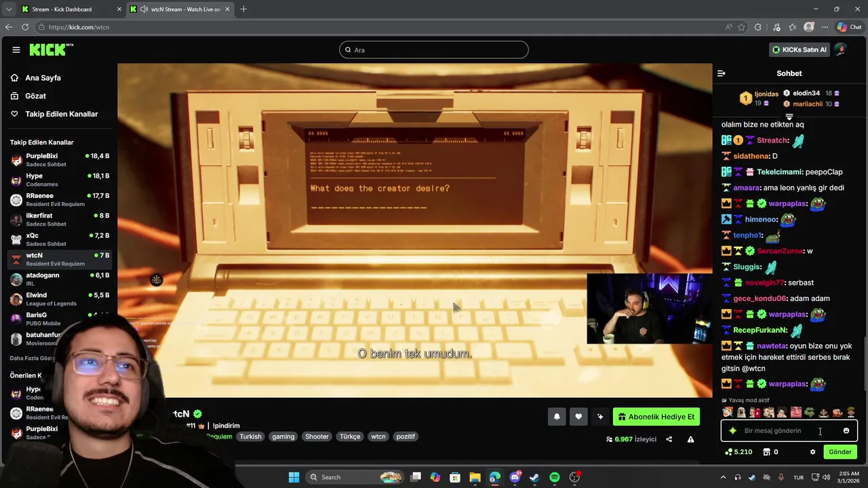Open Elwind channel in followed list

point(60,299)
